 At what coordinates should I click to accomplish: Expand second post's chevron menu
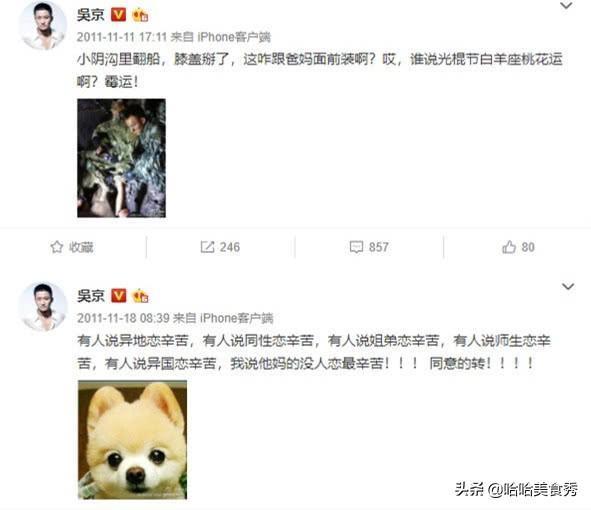coord(568,286)
